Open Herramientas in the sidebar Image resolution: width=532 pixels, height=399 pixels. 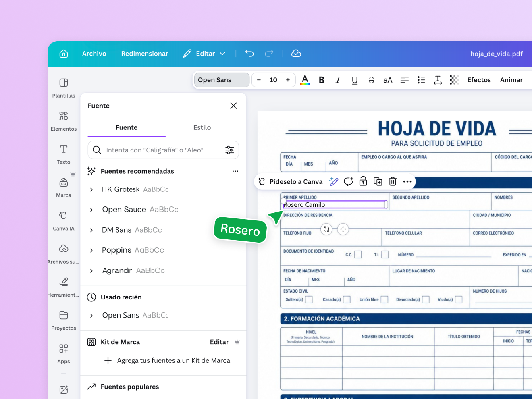click(64, 287)
